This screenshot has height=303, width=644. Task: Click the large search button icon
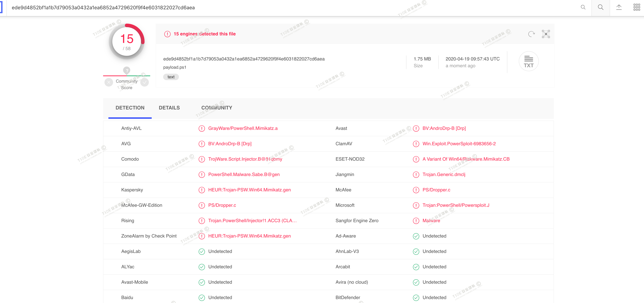point(601,8)
